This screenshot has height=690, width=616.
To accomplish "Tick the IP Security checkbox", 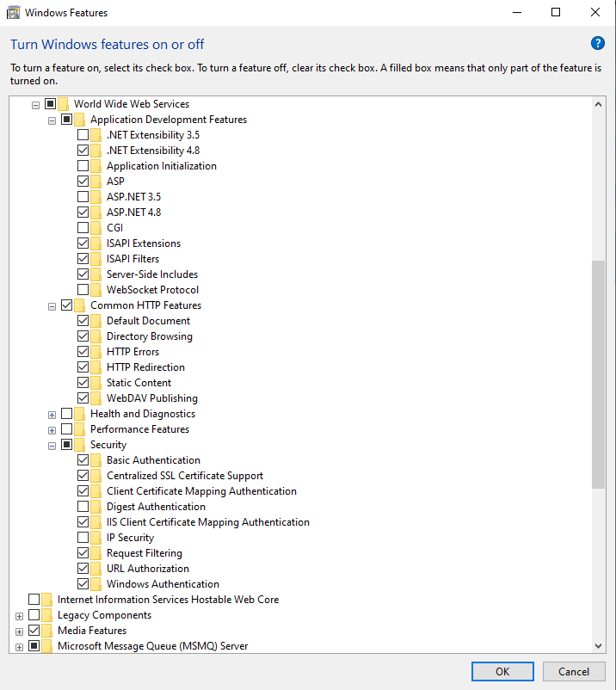I will click(83, 538).
